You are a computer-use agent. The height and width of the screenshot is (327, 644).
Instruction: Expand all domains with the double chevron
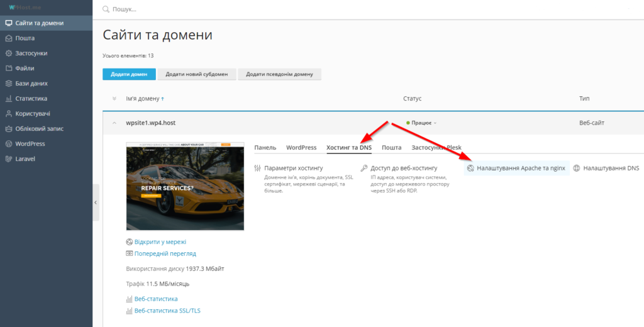coord(114,99)
